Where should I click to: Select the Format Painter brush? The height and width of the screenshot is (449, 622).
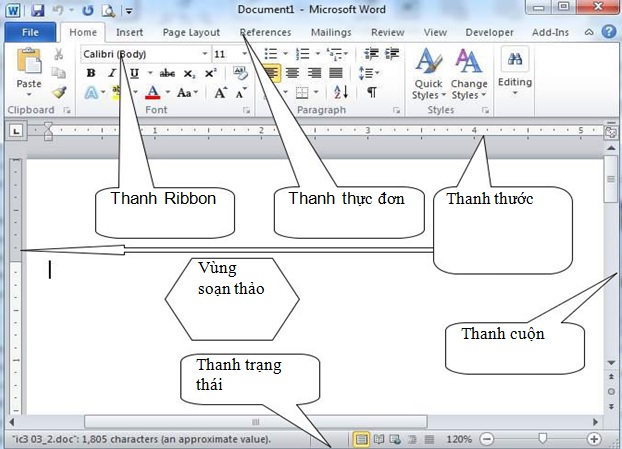point(59,92)
